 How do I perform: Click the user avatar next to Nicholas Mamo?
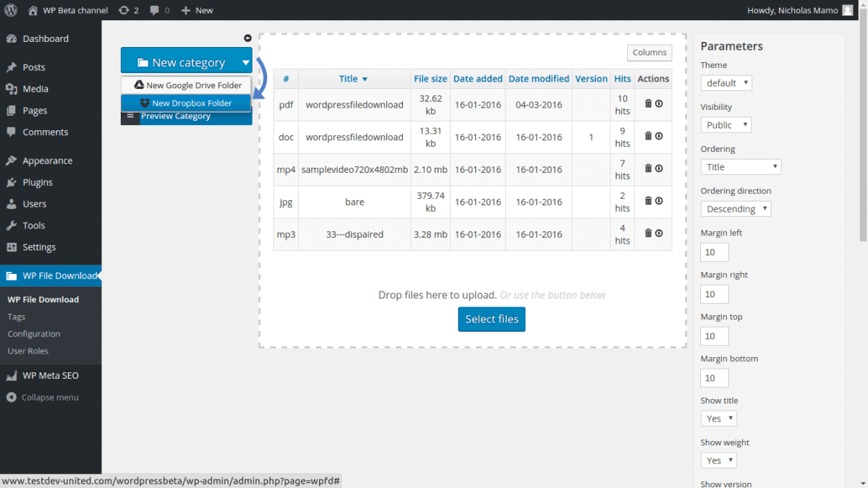tap(848, 10)
